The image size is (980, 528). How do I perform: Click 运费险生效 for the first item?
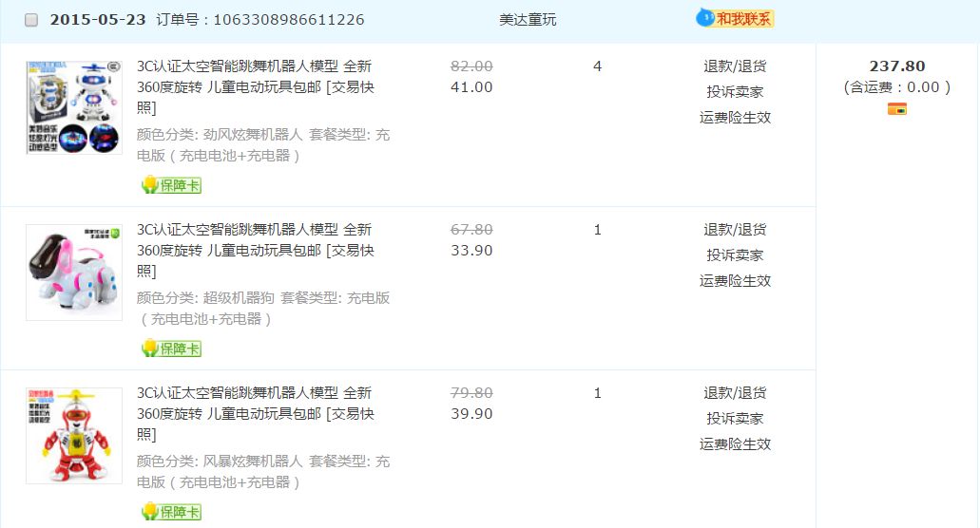(735, 118)
